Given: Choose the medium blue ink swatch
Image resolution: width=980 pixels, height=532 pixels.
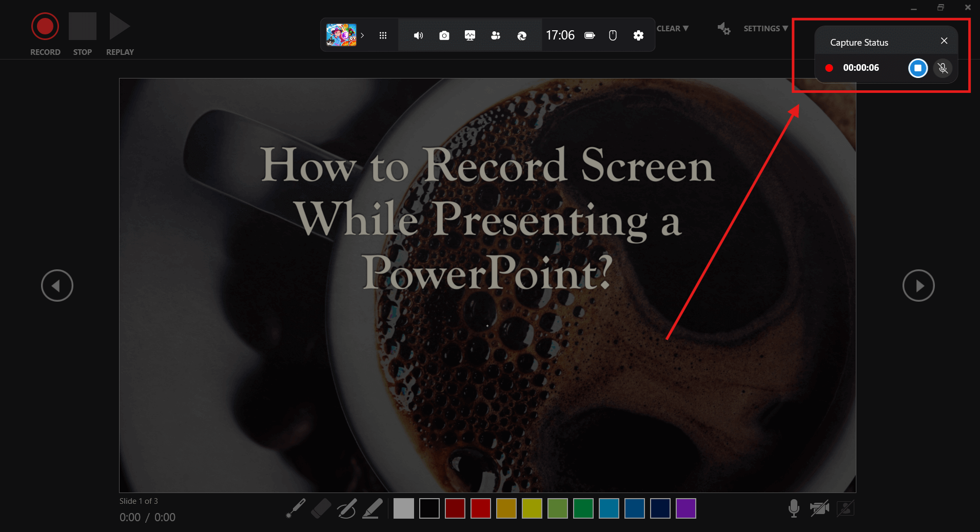Looking at the screenshot, I should tap(635, 508).
